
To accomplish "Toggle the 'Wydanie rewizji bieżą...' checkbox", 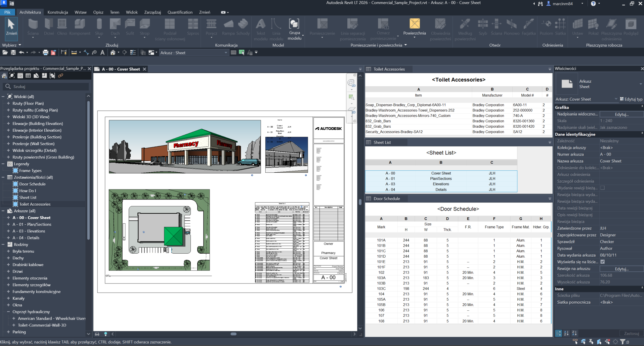I will pos(602,188).
